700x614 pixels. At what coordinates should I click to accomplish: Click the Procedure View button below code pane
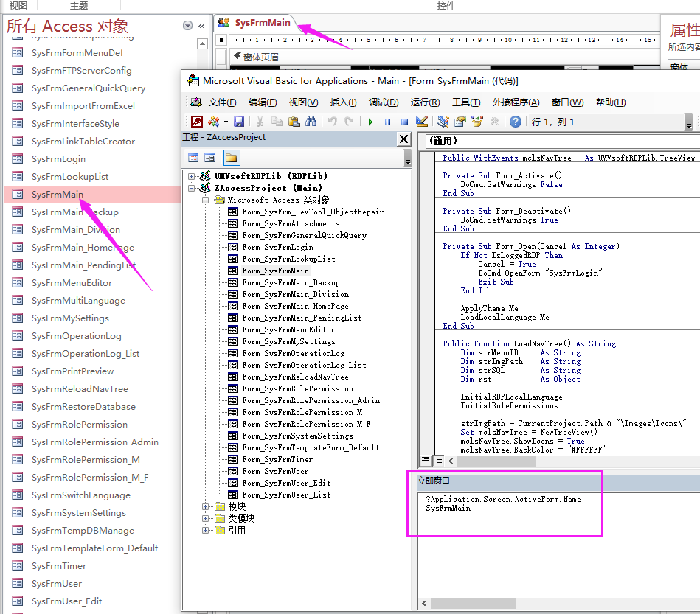pos(426,461)
